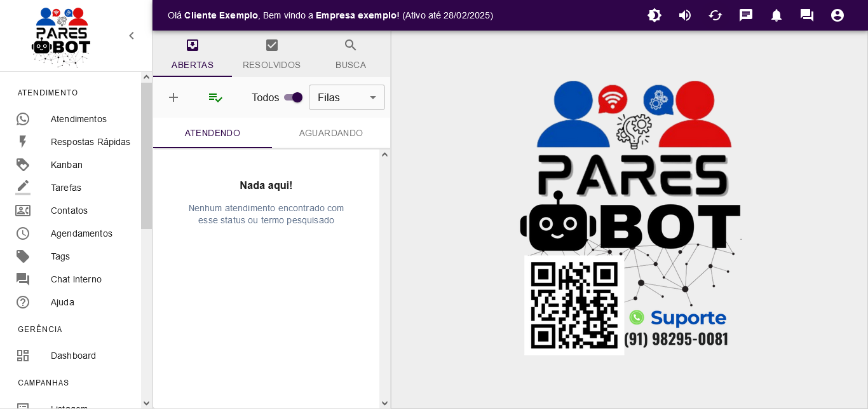Add a new ticket with plus icon

[x=173, y=97]
